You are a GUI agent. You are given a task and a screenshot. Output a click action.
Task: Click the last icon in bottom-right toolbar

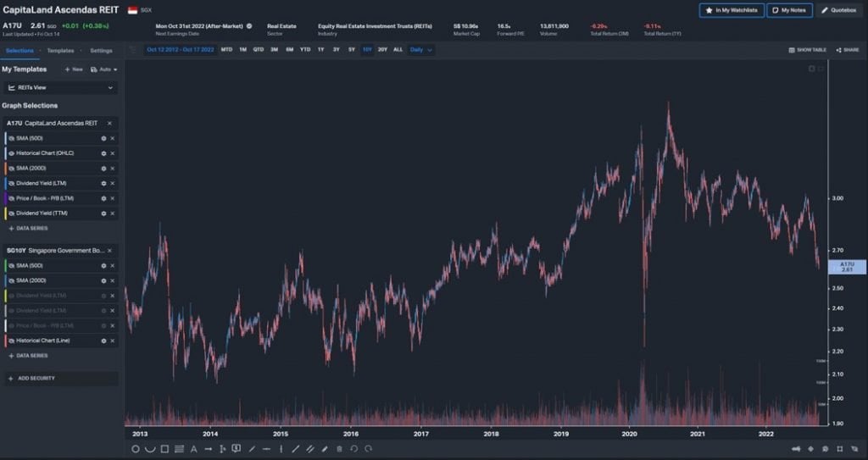coord(854,449)
